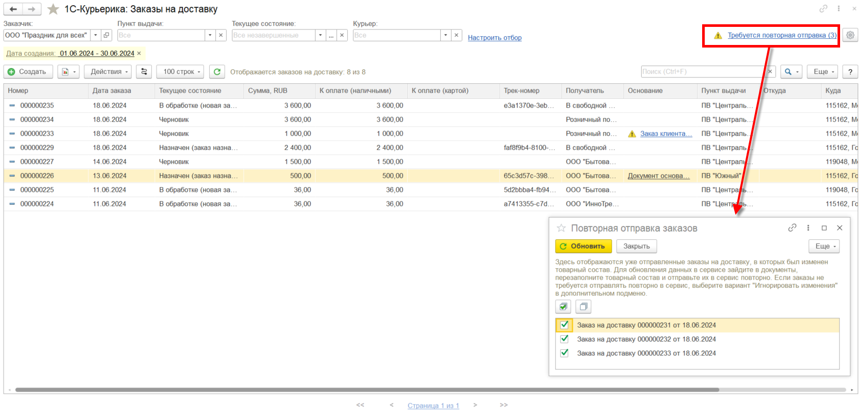Screen dimensions: 868x417
Task: Expand the Курьер dropdown list
Action: pos(445,35)
